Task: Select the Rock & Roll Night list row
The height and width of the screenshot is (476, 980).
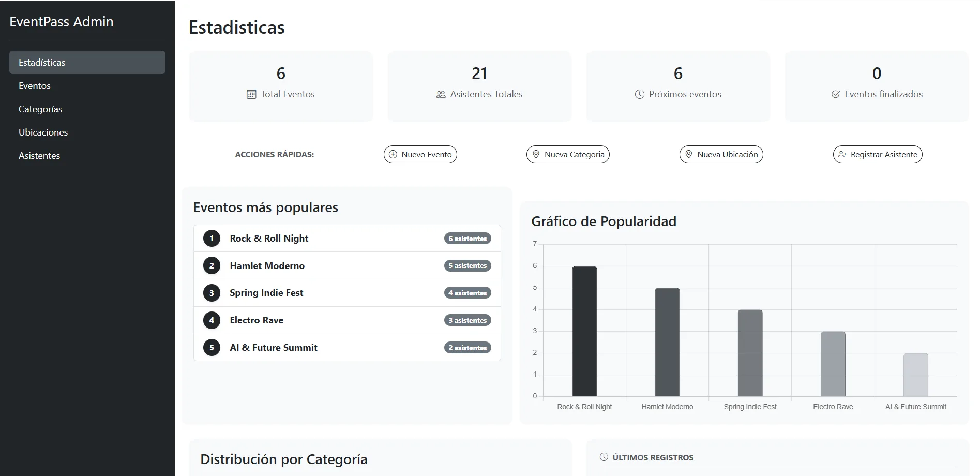Action: pos(347,239)
